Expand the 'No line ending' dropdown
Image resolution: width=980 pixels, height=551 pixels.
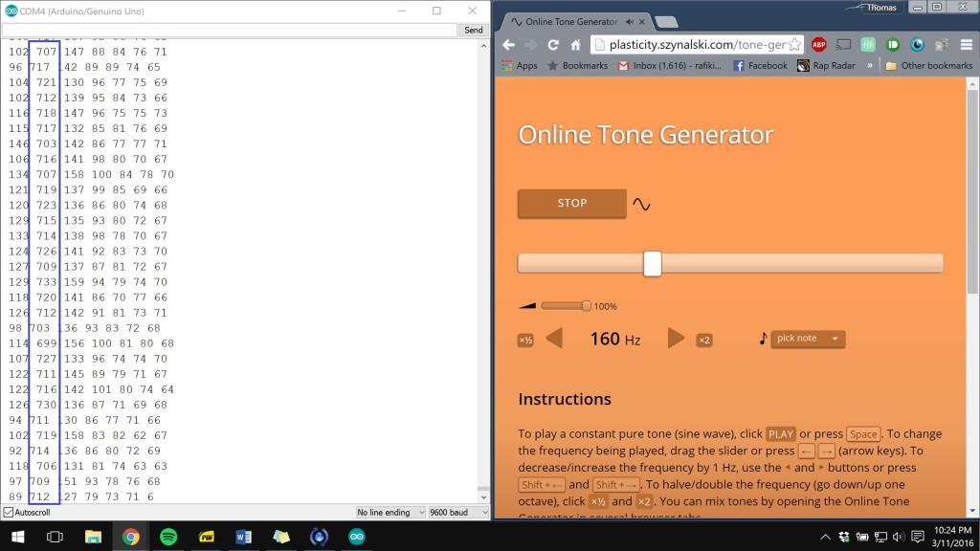[390, 513]
